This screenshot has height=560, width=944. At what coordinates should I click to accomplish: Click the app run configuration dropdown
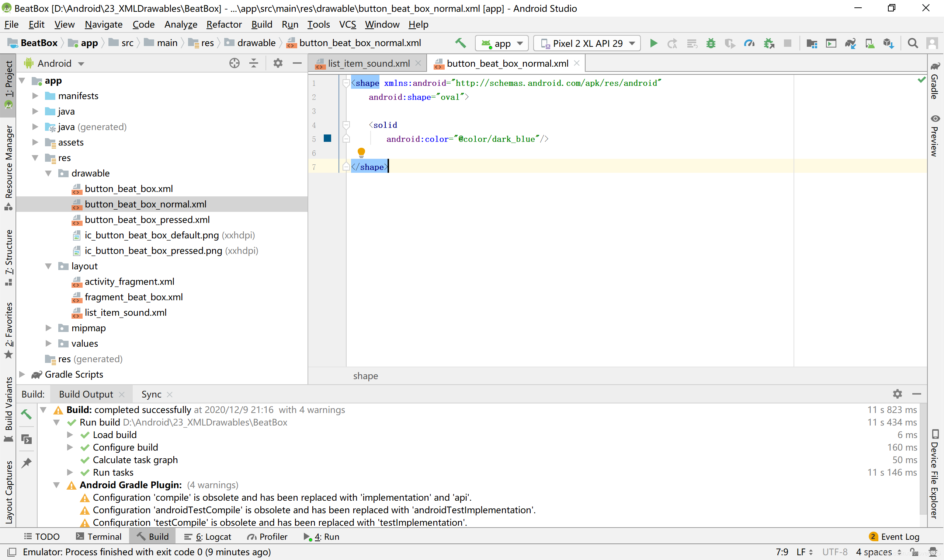501,43
